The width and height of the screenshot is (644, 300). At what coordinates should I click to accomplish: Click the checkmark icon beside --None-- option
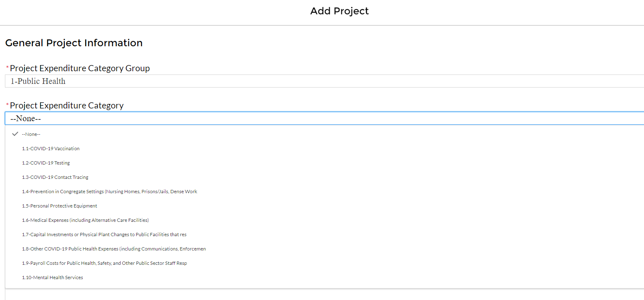[15, 134]
